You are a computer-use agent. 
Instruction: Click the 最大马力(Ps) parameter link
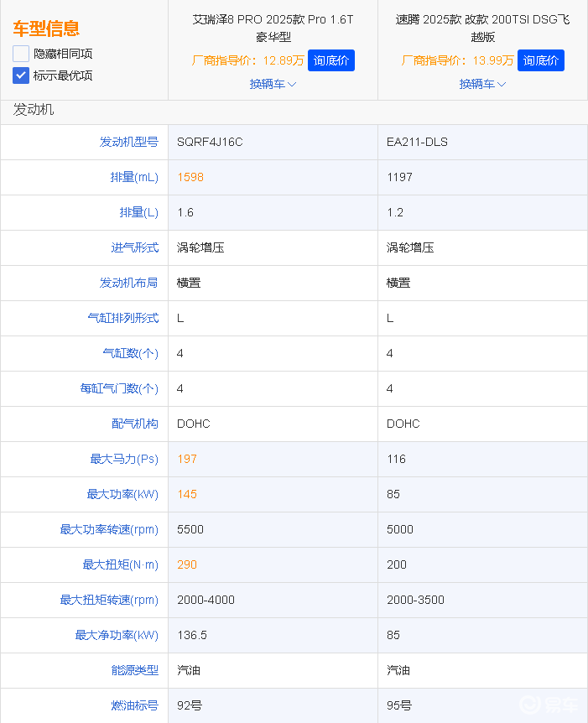[124, 460]
